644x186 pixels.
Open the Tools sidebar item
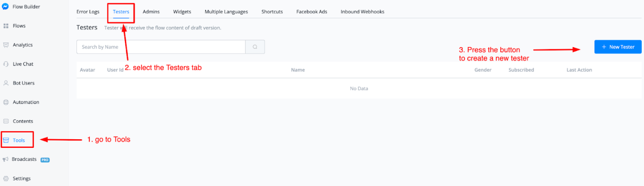(x=19, y=140)
